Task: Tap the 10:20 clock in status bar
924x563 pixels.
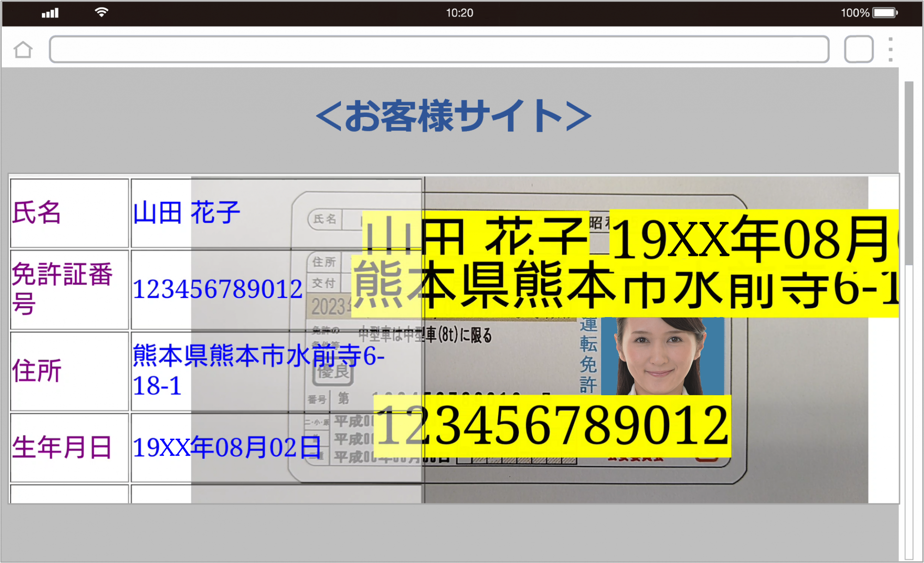Action: (x=459, y=12)
